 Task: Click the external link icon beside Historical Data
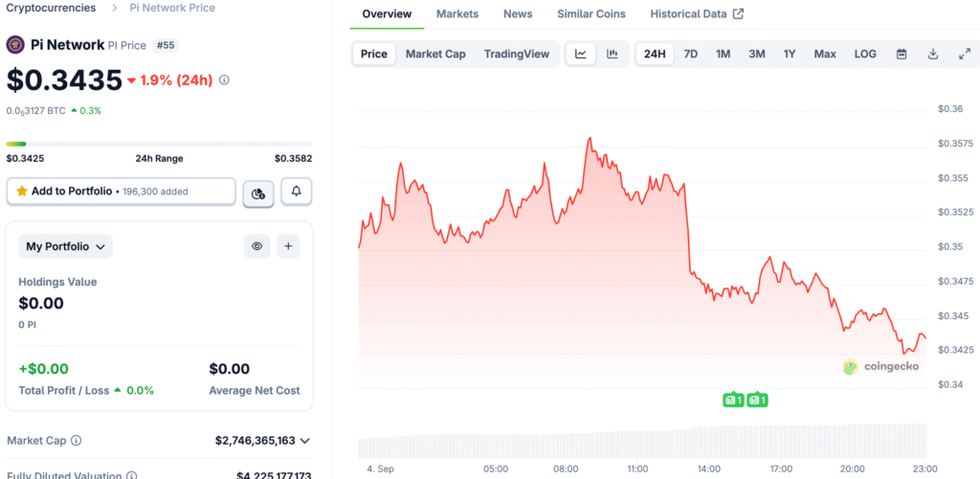(x=738, y=13)
